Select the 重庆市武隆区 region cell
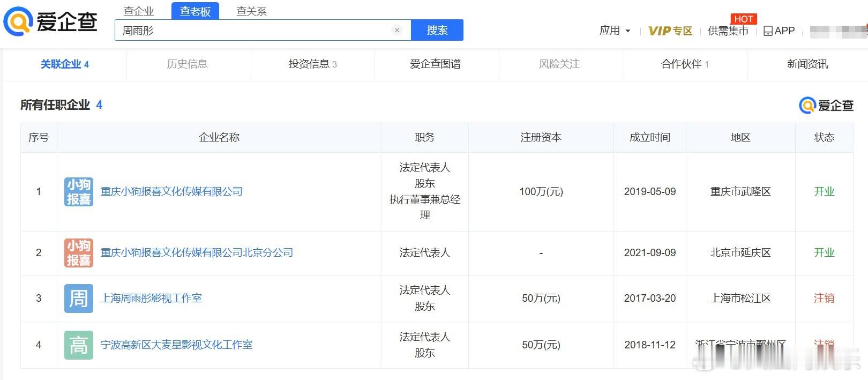 tap(740, 192)
